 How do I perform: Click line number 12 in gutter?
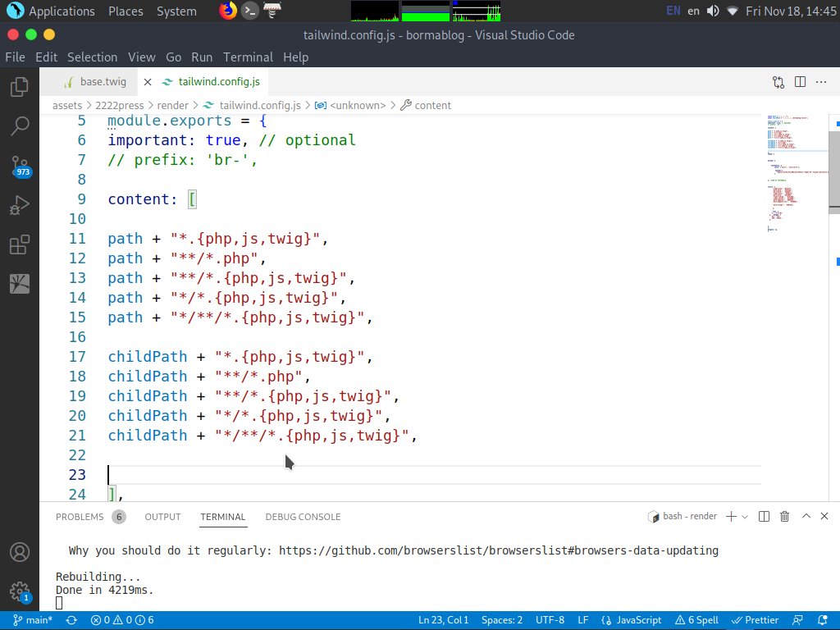(77, 258)
